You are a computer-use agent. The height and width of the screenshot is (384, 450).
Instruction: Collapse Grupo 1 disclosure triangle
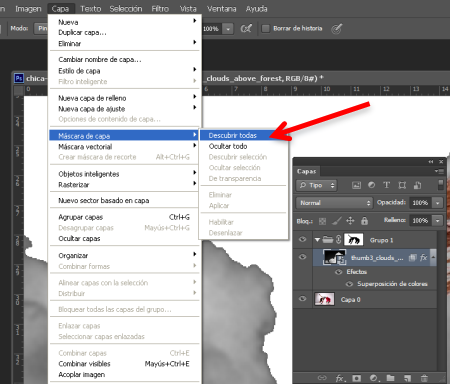point(317,240)
